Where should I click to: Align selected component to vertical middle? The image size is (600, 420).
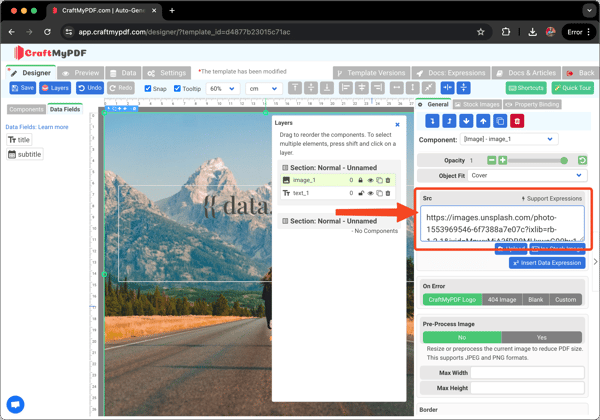[x=311, y=88]
